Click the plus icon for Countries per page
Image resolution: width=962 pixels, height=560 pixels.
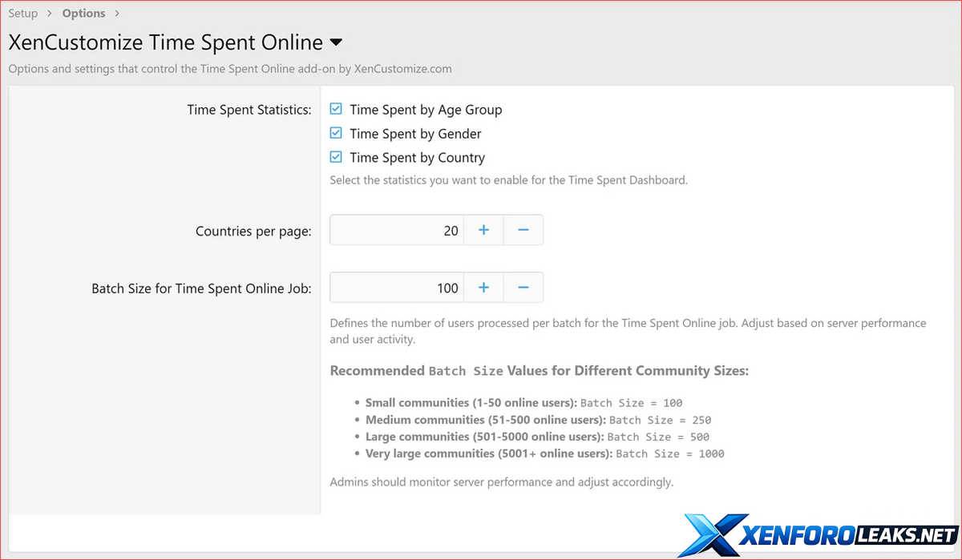[x=483, y=230]
